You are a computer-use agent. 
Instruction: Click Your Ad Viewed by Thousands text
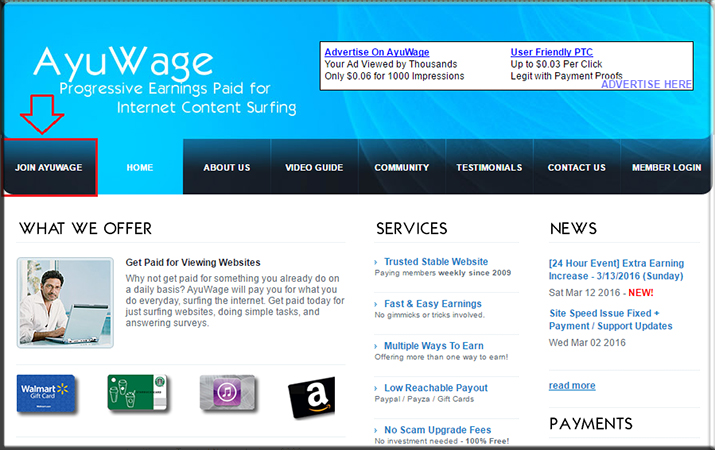(x=391, y=64)
